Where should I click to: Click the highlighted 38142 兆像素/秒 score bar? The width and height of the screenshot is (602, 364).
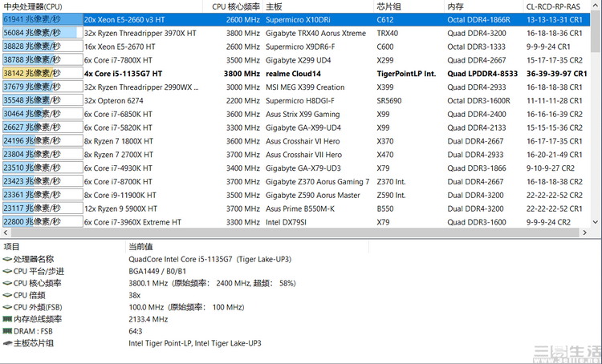pos(43,74)
